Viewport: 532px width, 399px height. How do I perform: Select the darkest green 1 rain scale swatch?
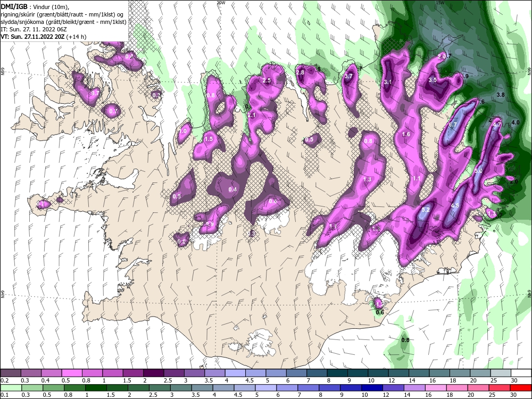tap(96, 387)
